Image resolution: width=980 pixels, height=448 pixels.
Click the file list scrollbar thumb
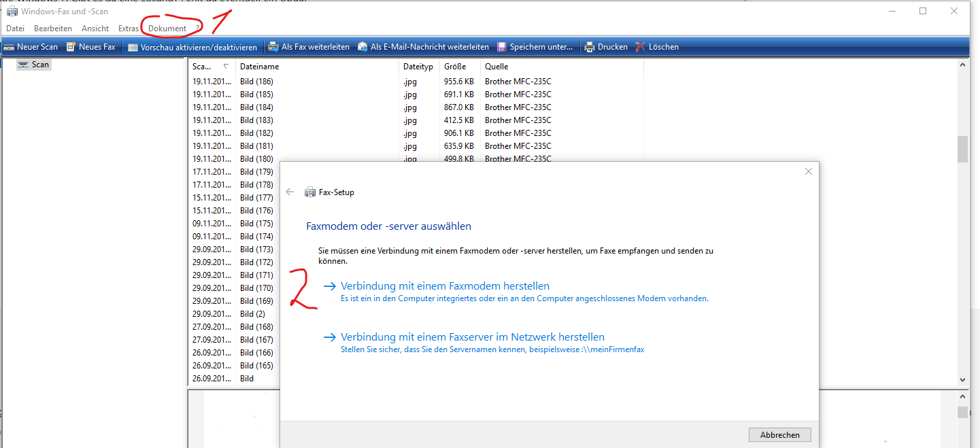pos(962,149)
